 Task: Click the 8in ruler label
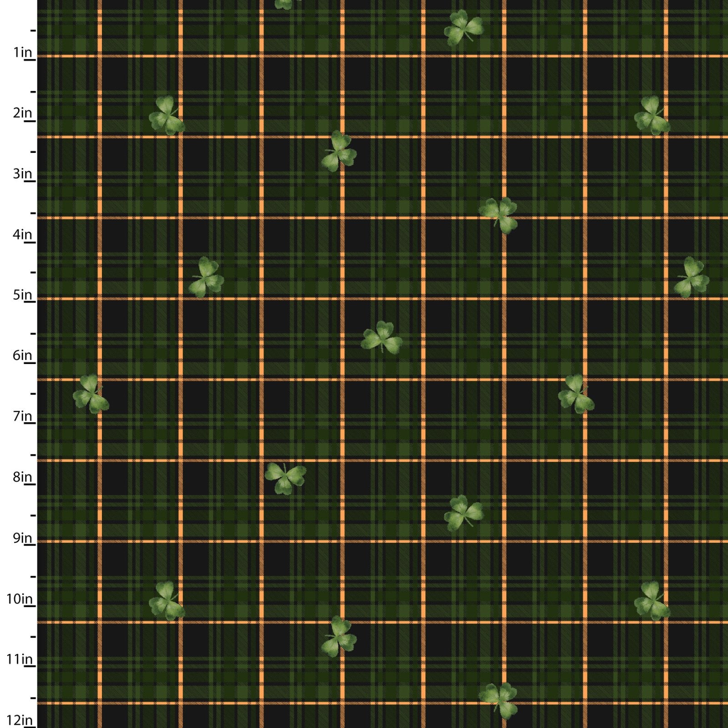tap(23, 477)
